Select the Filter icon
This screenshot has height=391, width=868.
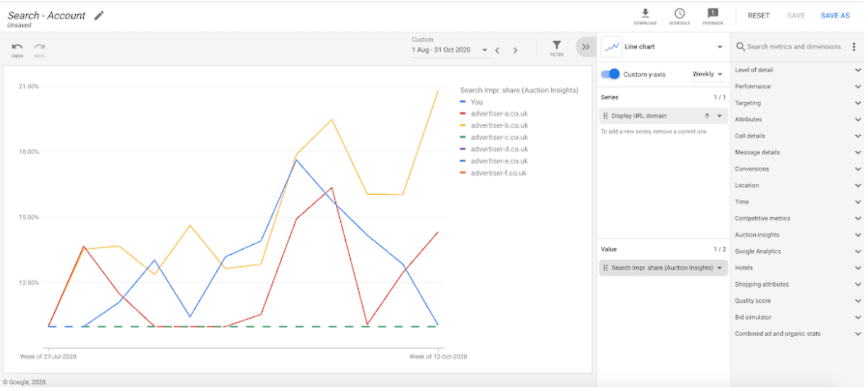click(x=556, y=46)
